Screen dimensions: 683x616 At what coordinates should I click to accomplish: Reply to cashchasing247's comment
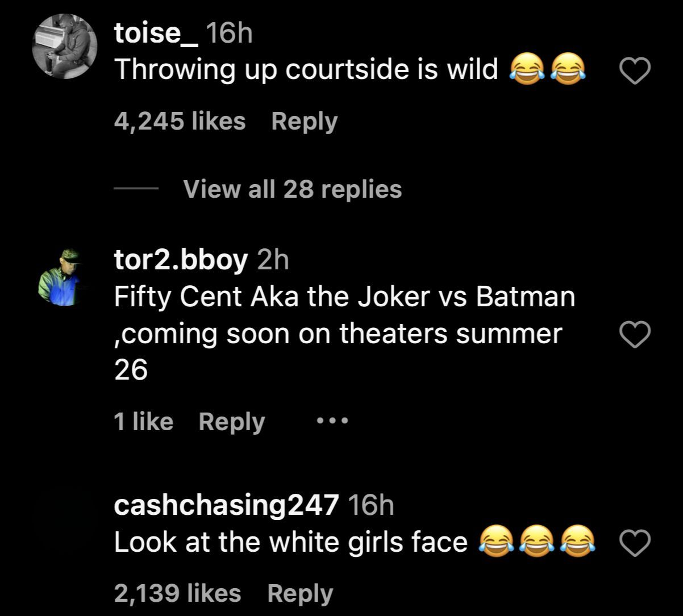click(x=299, y=593)
